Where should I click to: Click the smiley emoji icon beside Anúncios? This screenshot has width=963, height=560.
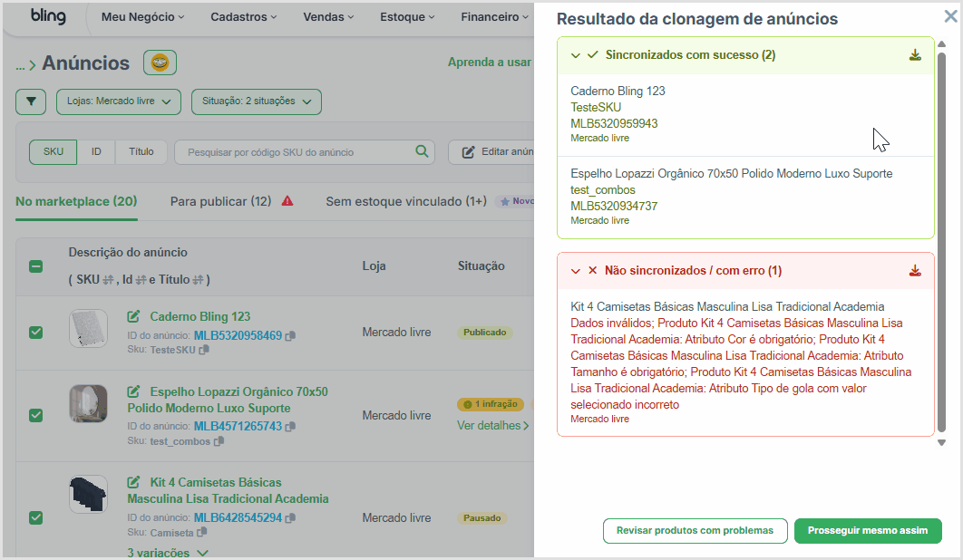click(x=160, y=63)
